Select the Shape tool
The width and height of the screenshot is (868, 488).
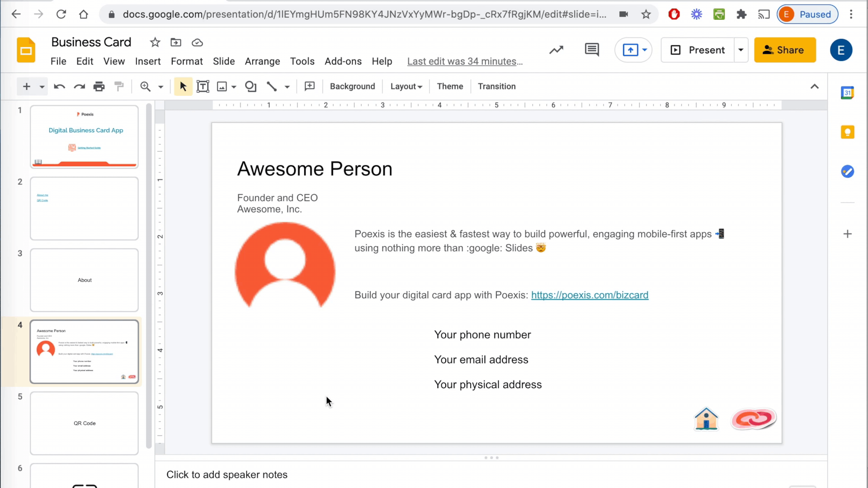pyautogui.click(x=250, y=86)
